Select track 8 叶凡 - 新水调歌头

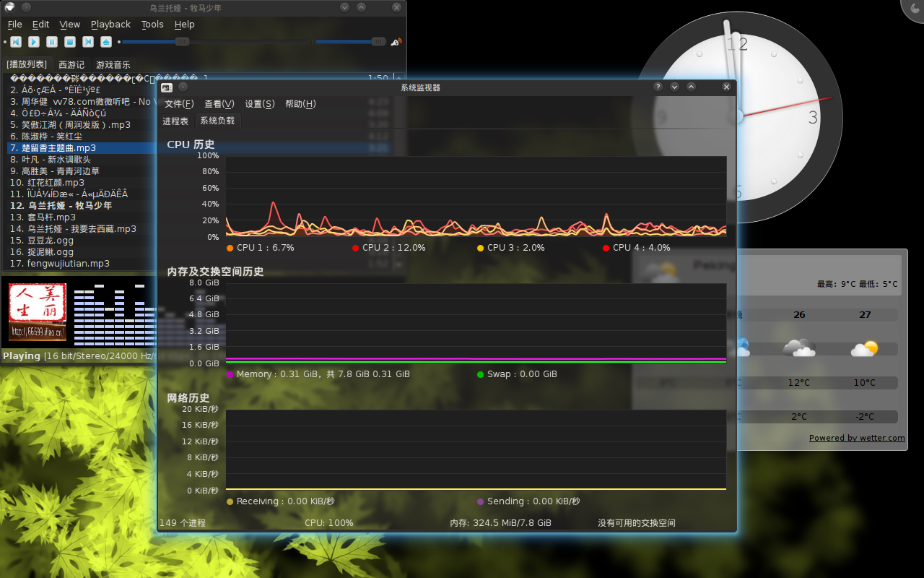tap(81, 160)
